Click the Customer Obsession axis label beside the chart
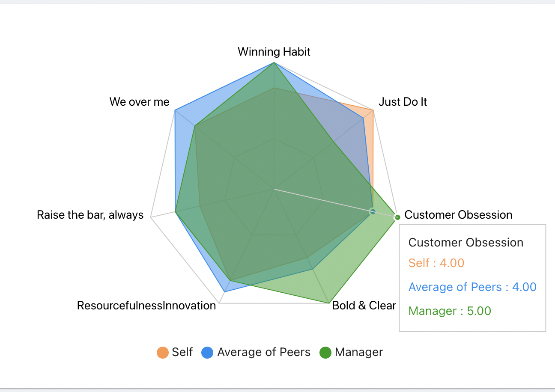555x392 pixels. [x=458, y=215]
